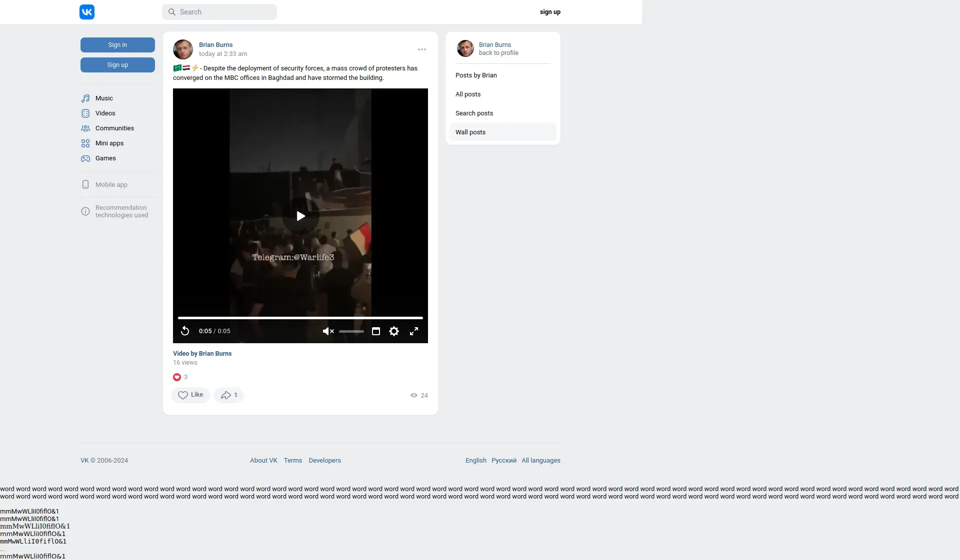The image size is (960, 560).
Task: Enter fullscreen video mode
Action: tap(414, 331)
